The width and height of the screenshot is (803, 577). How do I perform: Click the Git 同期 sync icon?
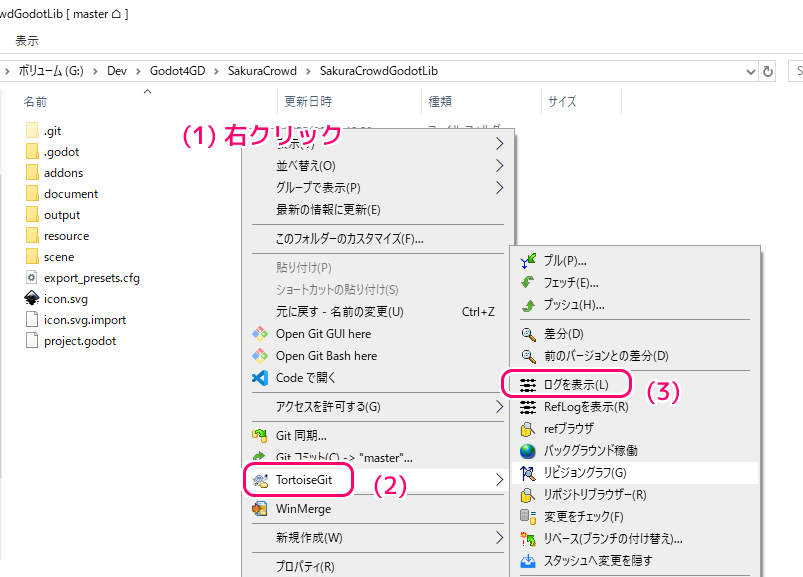click(x=260, y=436)
